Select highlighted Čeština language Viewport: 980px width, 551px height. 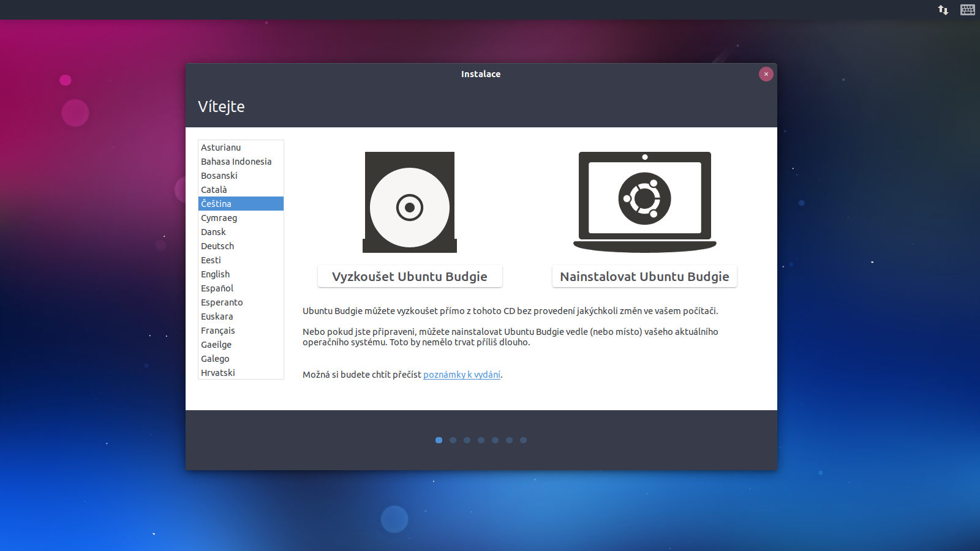point(241,204)
